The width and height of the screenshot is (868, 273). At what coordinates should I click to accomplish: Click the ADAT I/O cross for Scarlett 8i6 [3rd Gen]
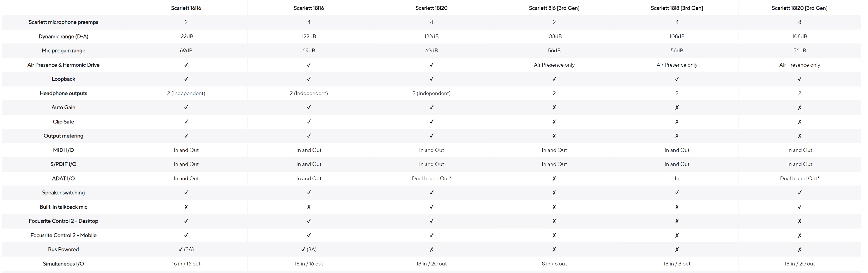pyautogui.click(x=554, y=178)
